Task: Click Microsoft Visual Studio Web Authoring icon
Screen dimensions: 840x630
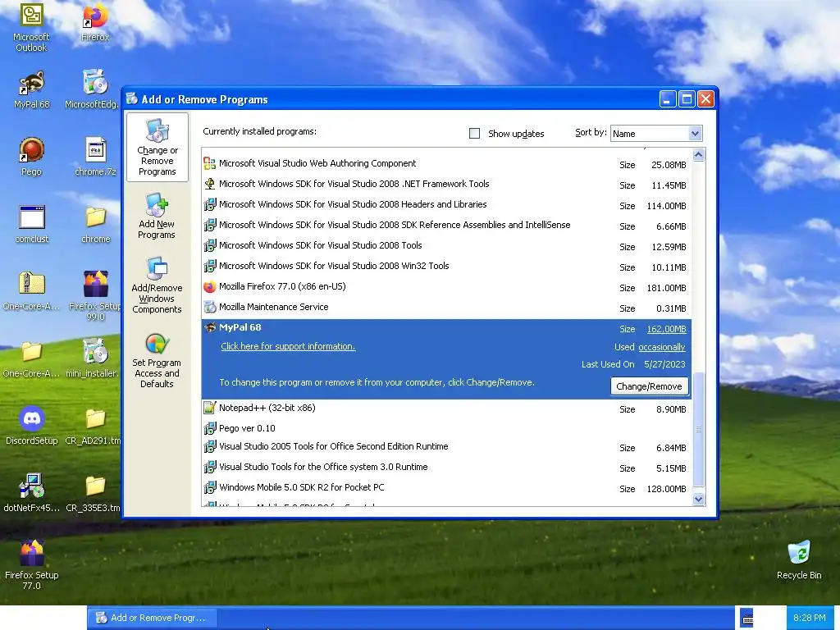Action: click(x=209, y=164)
